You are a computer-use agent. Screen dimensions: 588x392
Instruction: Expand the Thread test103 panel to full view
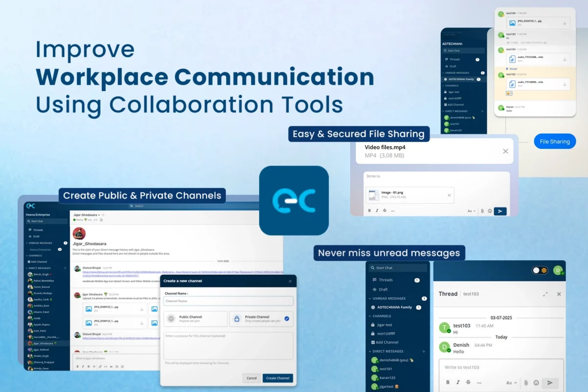coord(545,294)
